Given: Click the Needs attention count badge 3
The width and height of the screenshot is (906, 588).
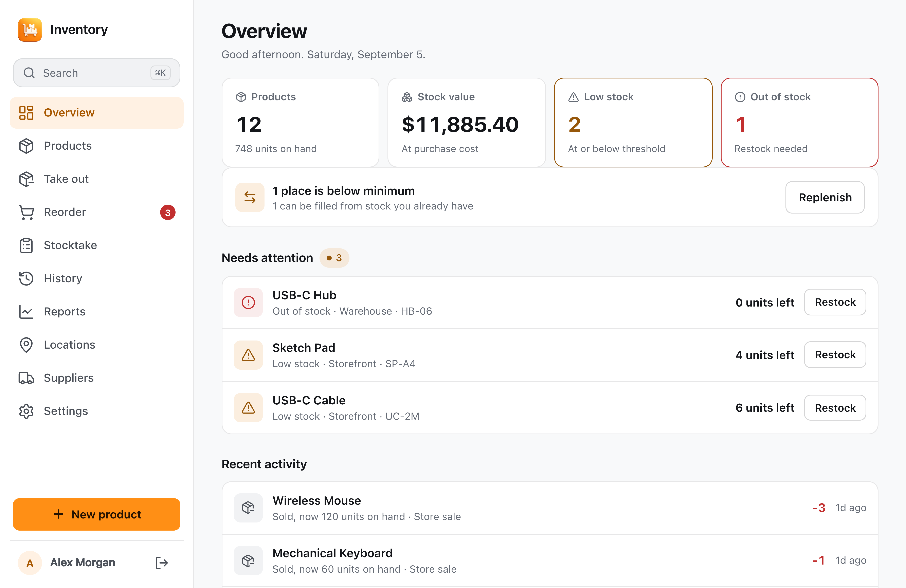Looking at the screenshot, I should (x=334, y=258).
